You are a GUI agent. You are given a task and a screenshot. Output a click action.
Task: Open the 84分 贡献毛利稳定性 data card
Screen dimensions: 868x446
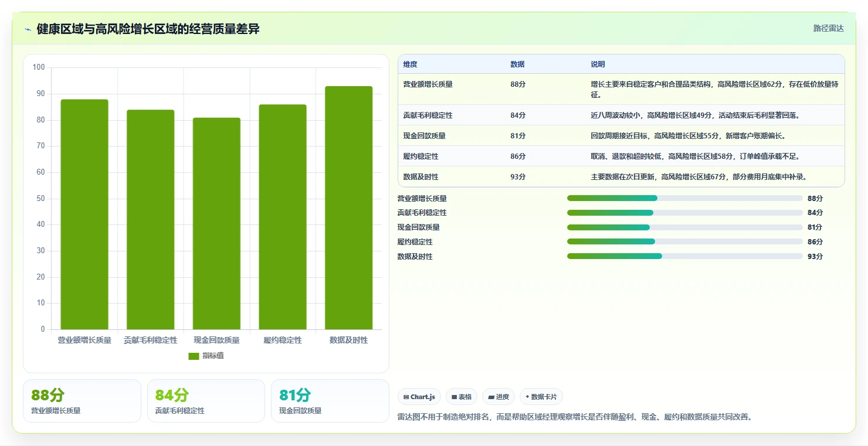pyautogui.click(x=206, y=401)
